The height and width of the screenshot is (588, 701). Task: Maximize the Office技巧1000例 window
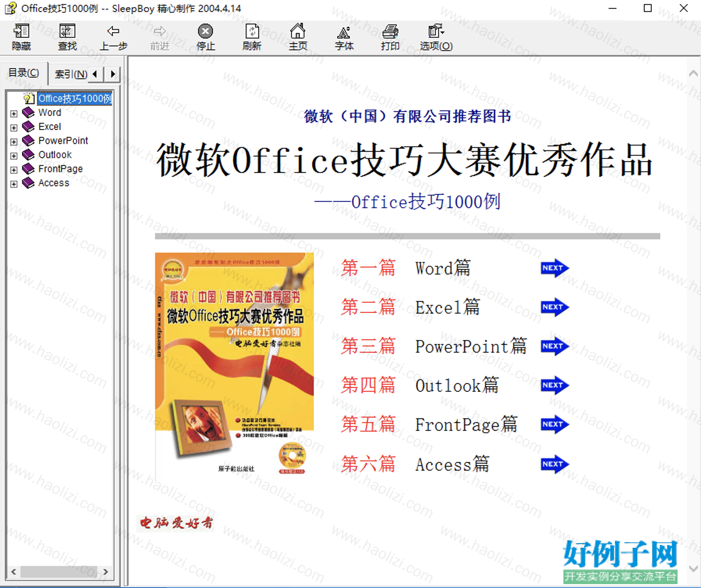[x=648, y=8]
